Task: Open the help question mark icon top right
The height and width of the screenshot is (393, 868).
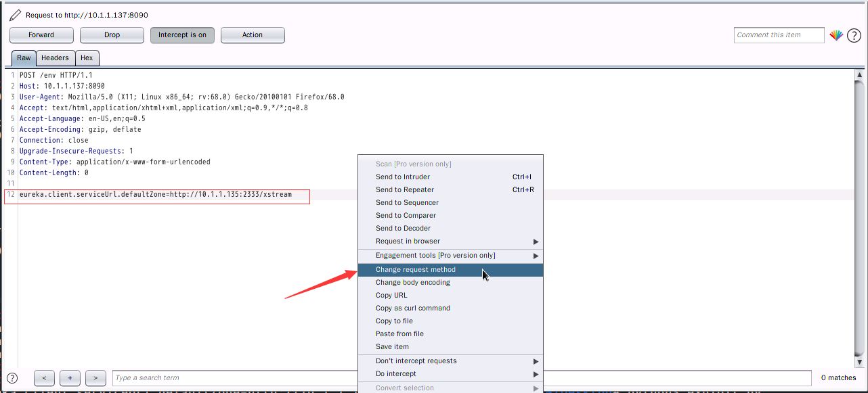Action: (x=854, y=35)
